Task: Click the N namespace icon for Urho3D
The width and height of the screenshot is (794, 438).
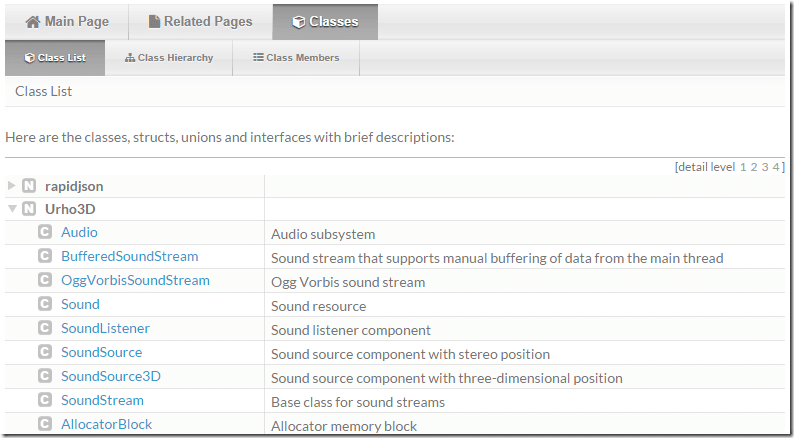Action: tap(29, 209)
